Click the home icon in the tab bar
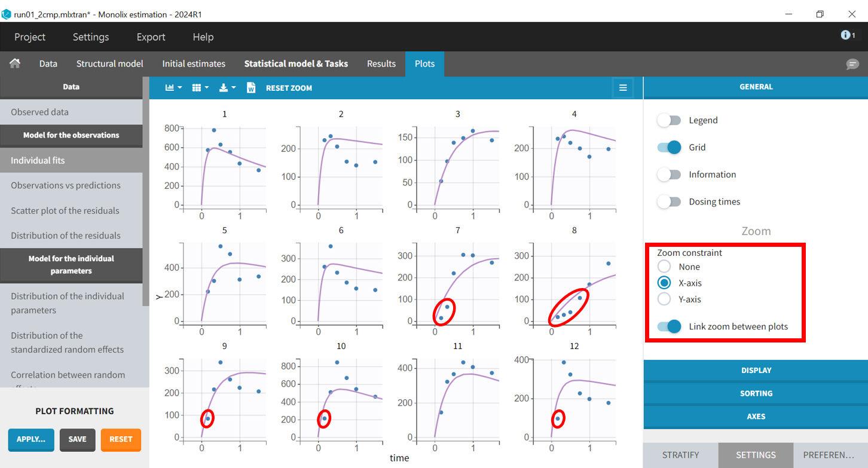 15,63
